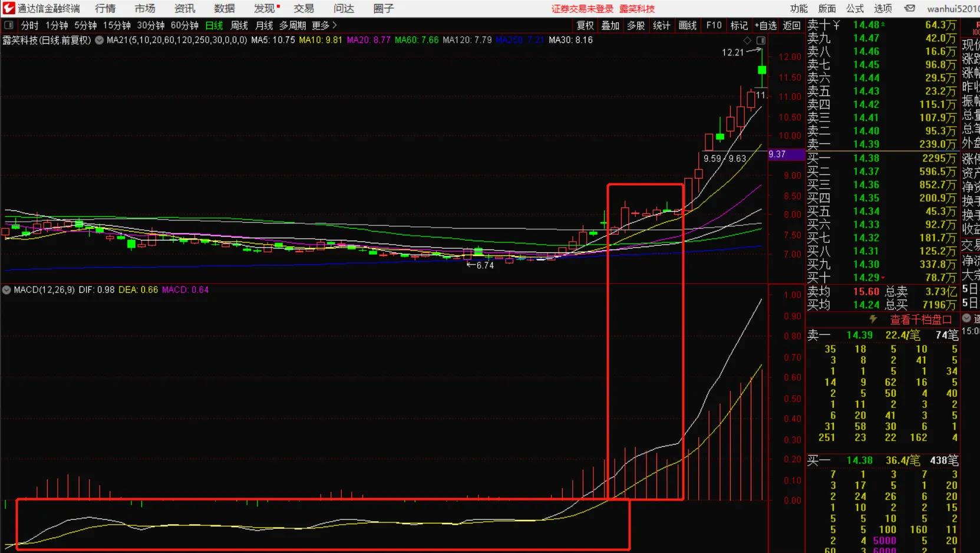Image resolution: width=980 pixels, height=553 pixels.
Task: Open the 圈子 menu
Action: point(384,8)
